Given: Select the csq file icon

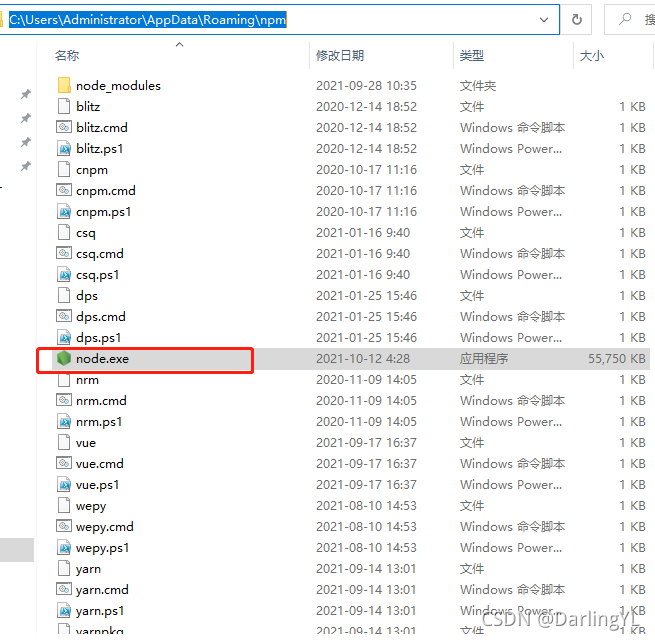Looking at the screenshot, I should [x=64, y=232].
